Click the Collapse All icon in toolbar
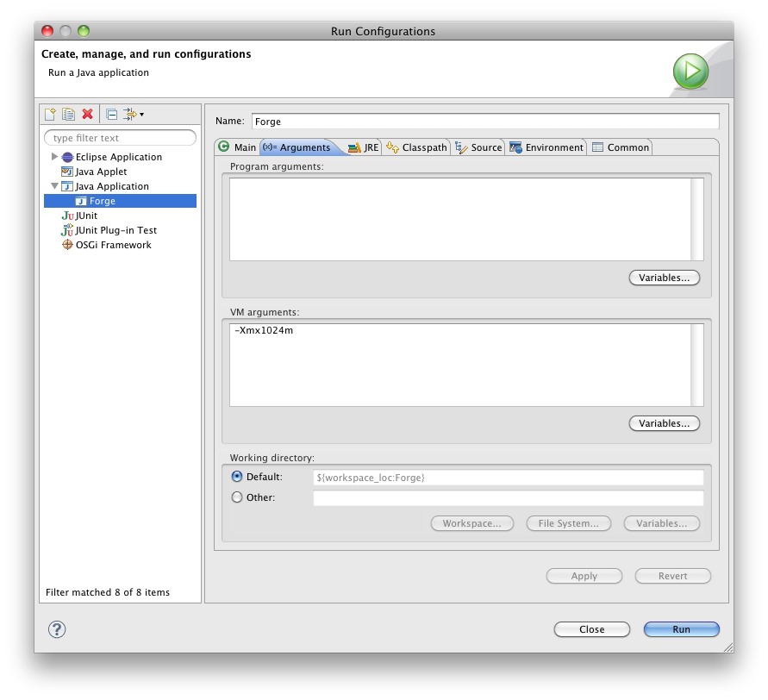768x700 pixels. 111,114
